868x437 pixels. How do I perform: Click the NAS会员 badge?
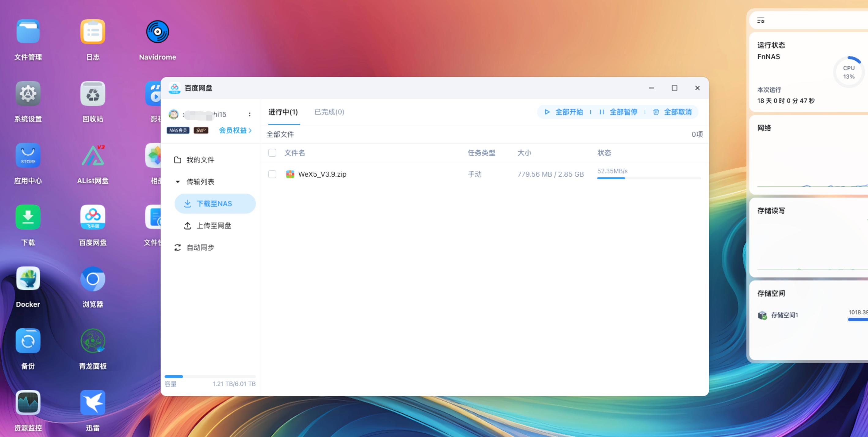(178, 130)
